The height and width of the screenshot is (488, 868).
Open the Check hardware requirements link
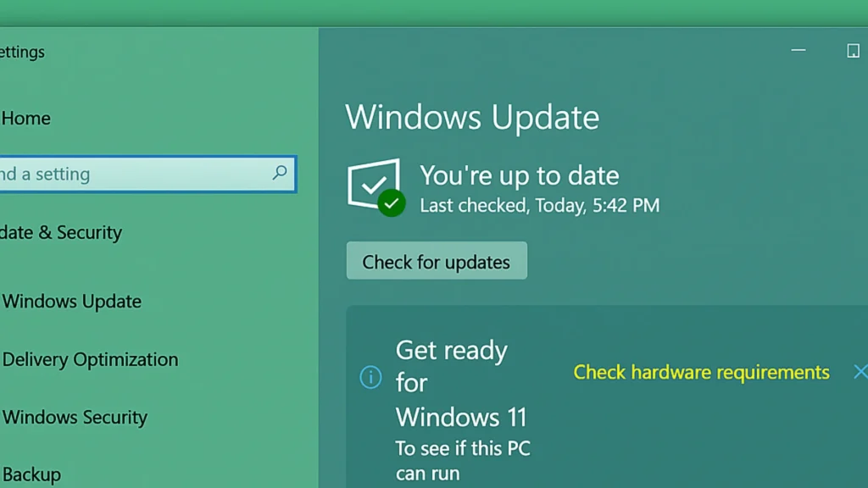pyautogui.click(x=701, y=372)
